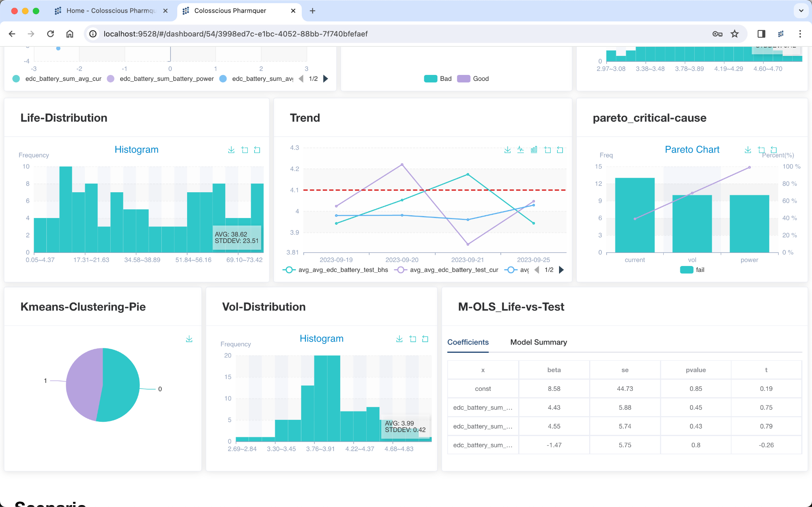The image size is (812, 507).
Task: Reload the dashboard page
Action: click(50, 34)
